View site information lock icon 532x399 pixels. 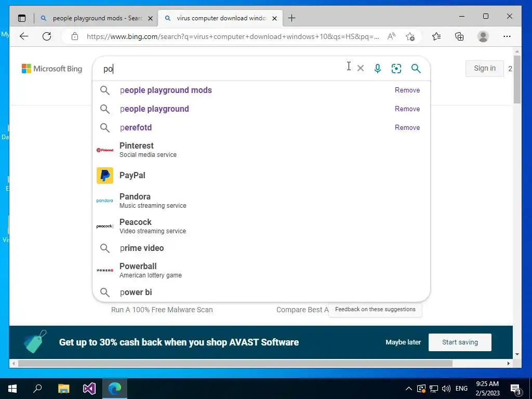(75, 36)
